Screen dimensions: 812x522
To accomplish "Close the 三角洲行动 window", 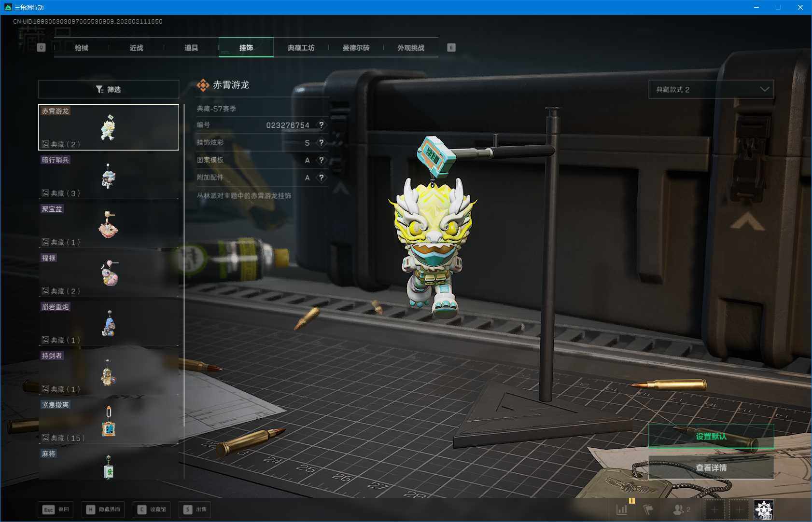I will click(x=800, y=7).
